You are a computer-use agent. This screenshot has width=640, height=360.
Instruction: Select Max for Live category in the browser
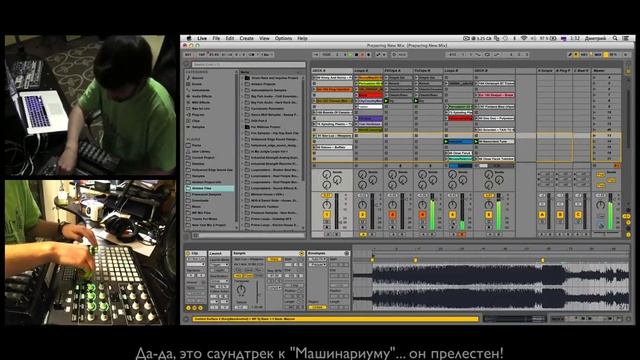click(201, 109)
